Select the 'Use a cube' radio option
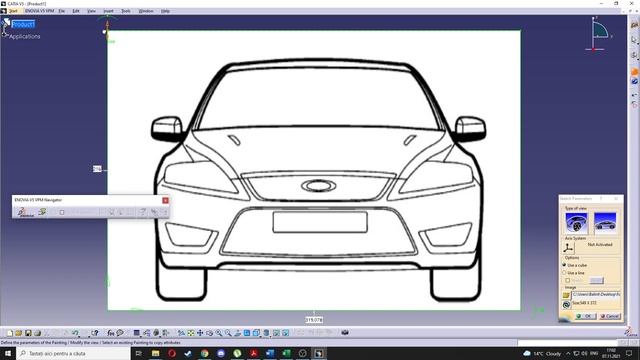Image resolution: width=640 pixels, height=360 pixels. point(564,265)
